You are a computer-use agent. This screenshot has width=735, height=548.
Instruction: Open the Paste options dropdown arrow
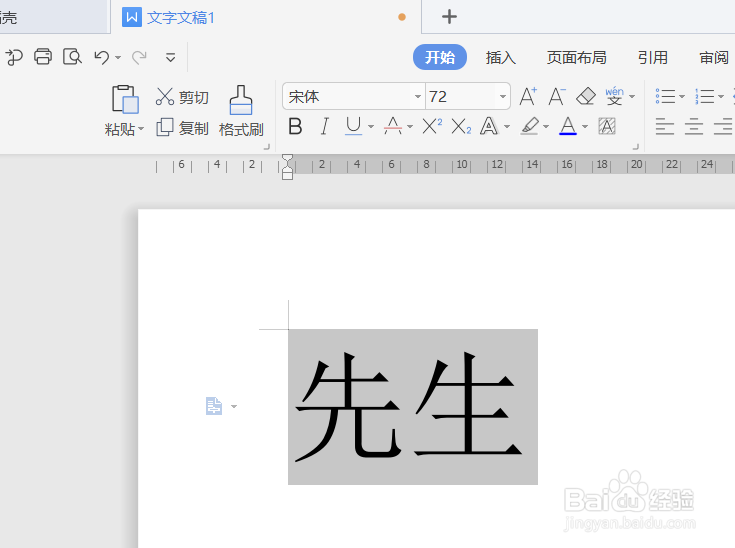pyautogui.click(x=141, y=128)
